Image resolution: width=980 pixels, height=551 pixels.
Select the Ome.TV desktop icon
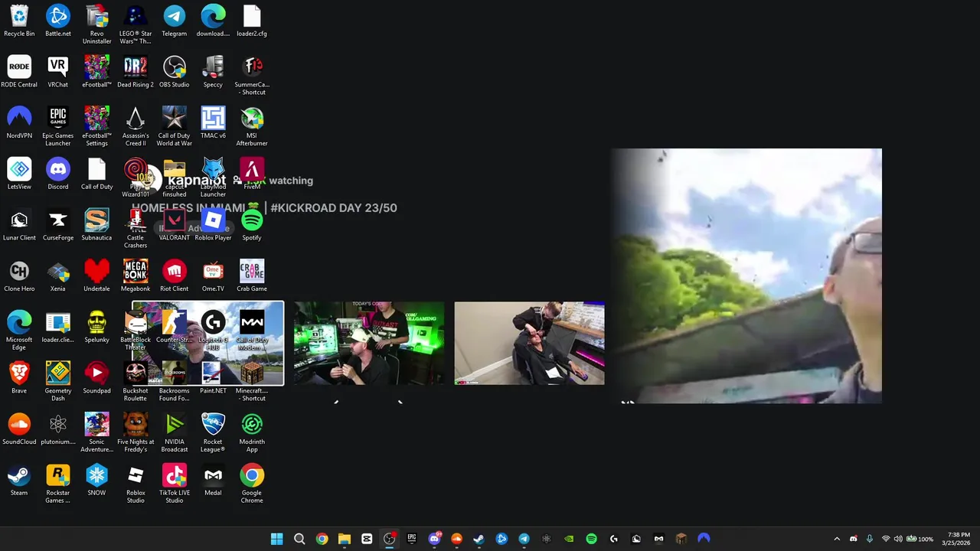pos(213,276)
